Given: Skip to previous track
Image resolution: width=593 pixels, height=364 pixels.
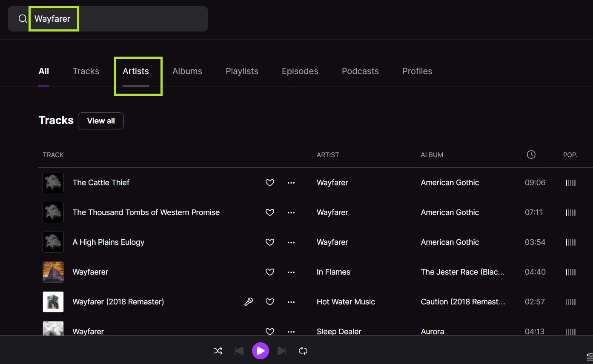Looking at the screenshot, I should pyautogui.click(x=239, y=351).
